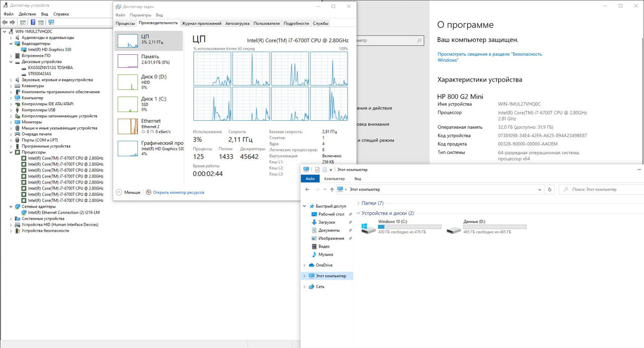Collapse the Процессоры device category
The height and width of the screenshot is (348, 644).
click(12, 152)
